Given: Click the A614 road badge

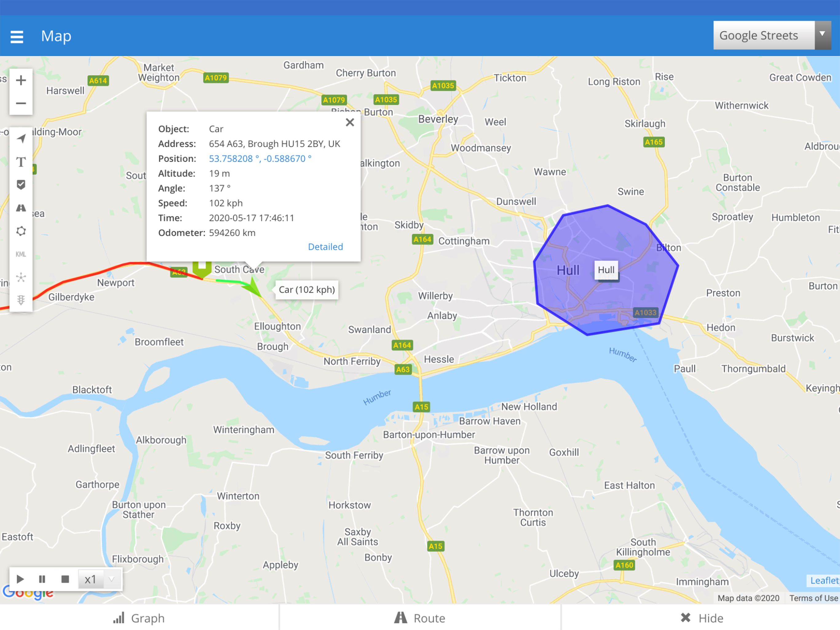Looking at the screenshot, I should click(98, 81).
